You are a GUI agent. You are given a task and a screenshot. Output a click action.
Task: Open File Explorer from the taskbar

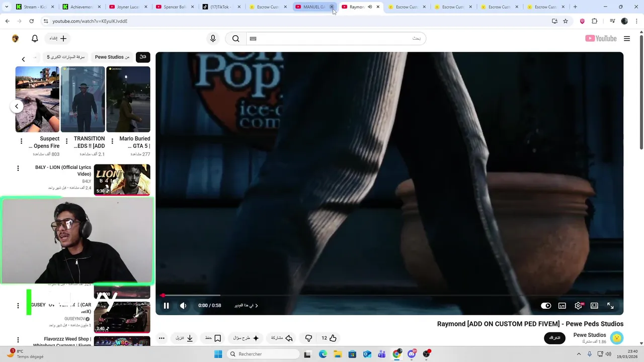(338, 354)
